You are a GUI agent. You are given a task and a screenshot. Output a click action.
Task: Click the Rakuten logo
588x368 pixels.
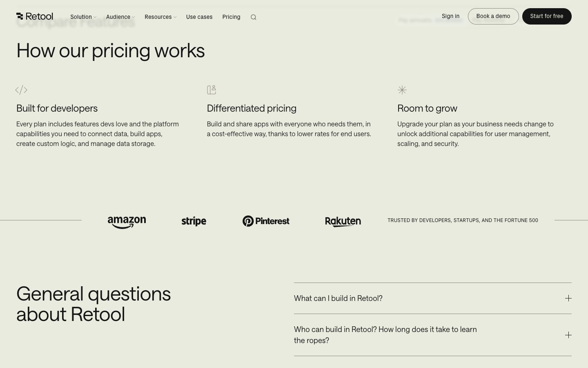coord(343,221)
